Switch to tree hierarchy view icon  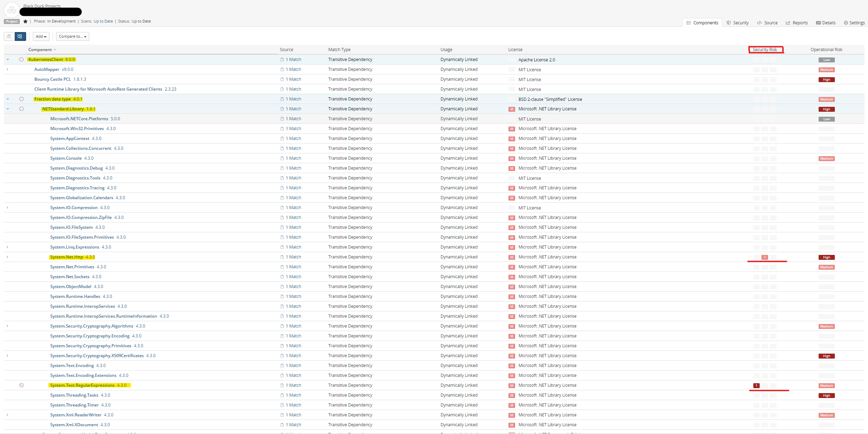click(x=20, y=36)
